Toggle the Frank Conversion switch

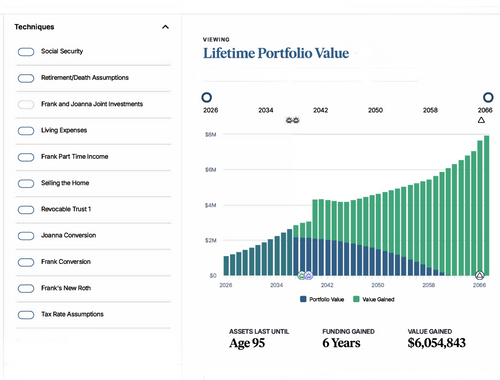(x=26, y=262)
